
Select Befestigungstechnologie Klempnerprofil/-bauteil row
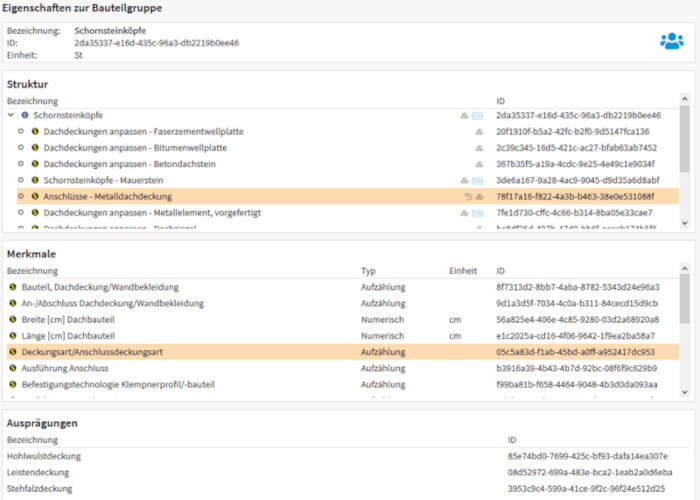(x=343, y=384)
